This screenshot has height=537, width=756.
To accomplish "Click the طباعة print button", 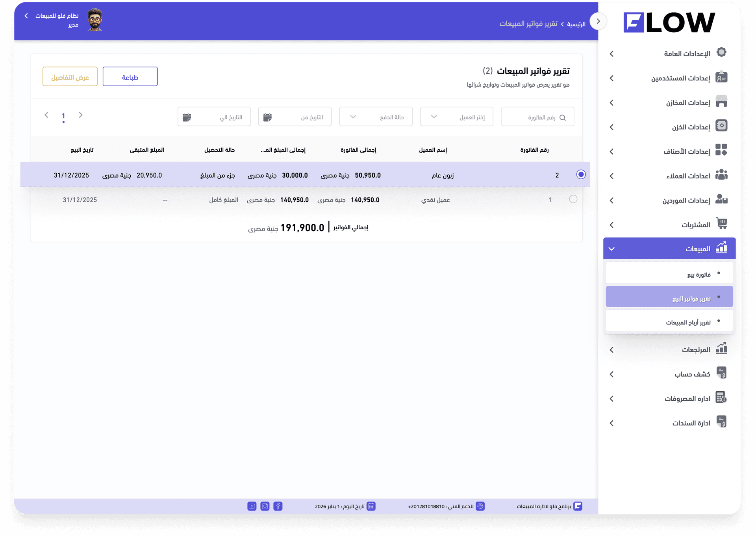I will coord(130,77).
